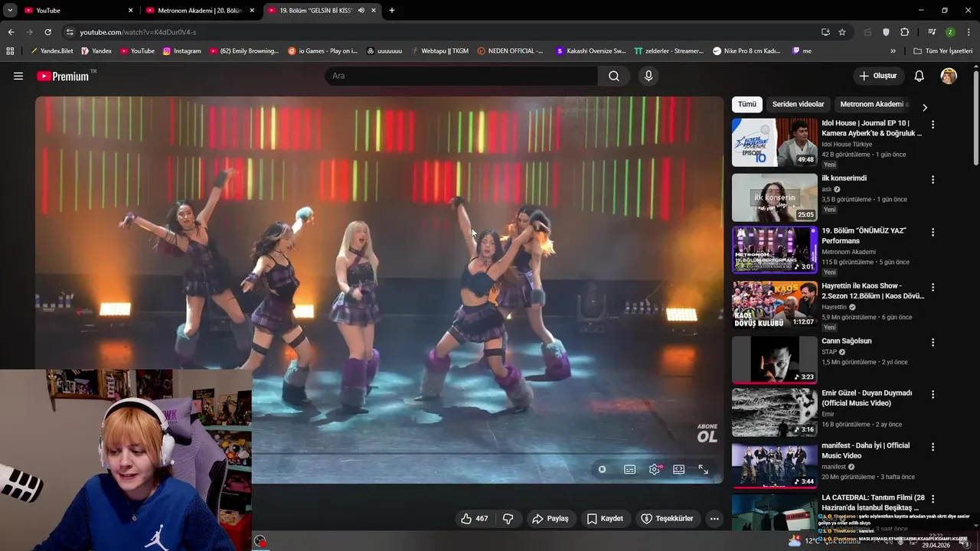
Task: Open options for Canın Sağolsun video
Action: (x=933, y=342)
